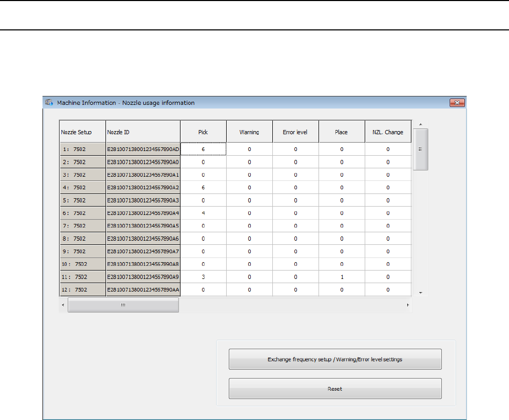Click the Nozzle Setup column header
The height and width of the screenshot is (420, 509).
(82, 132)
